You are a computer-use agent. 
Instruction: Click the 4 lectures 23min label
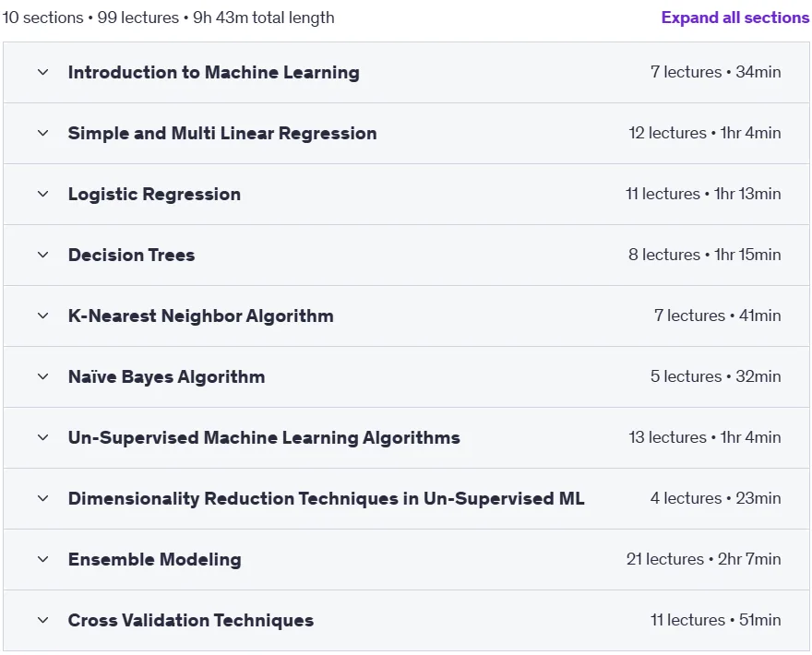(716, 498)
